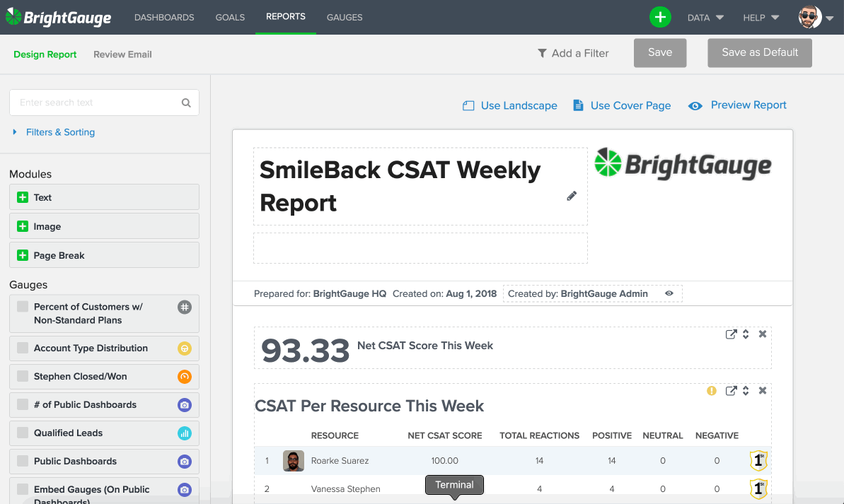Click the snapshot icon for Public Dashboards gauge
Screen dimensions: 844x504
point(185,462)
